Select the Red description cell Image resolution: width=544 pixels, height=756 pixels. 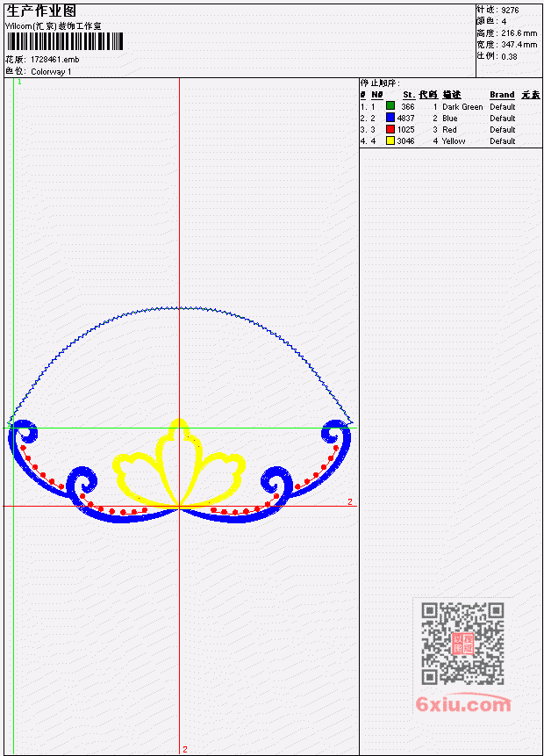tap(449, 130)
